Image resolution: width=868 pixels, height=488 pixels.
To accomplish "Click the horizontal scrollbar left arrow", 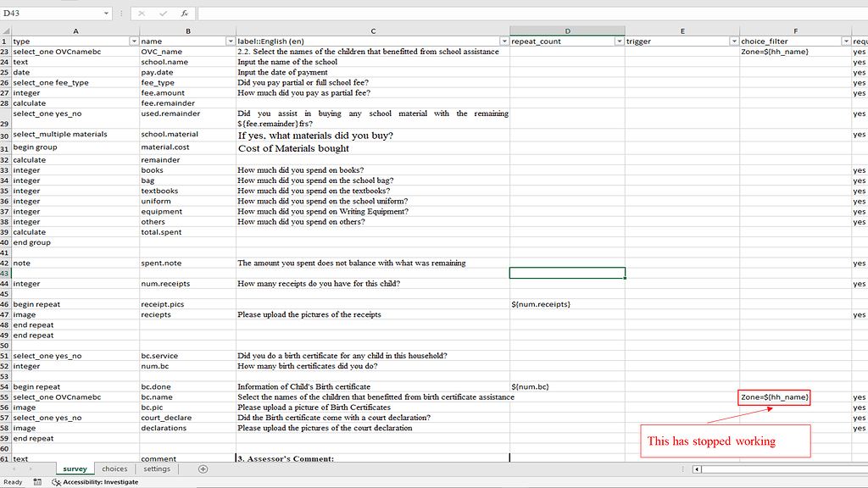I will (x=697, y=469).
